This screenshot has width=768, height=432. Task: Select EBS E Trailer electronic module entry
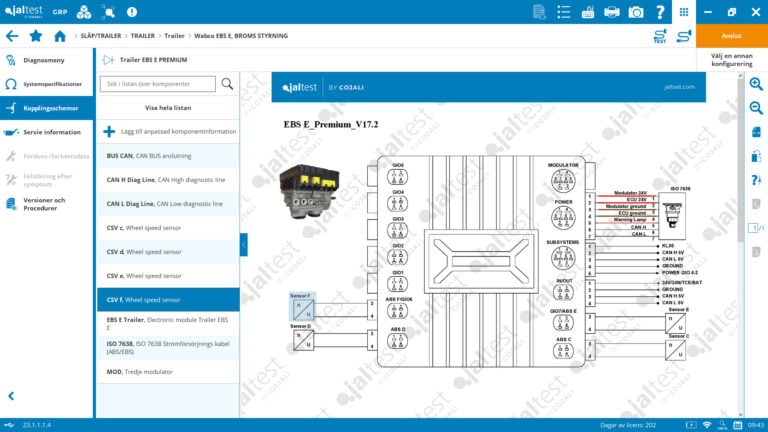(x=168, y=323)
